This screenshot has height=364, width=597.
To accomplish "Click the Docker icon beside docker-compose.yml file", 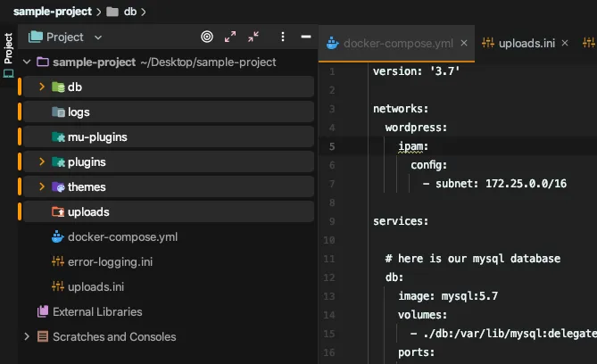I will point(59,237).
